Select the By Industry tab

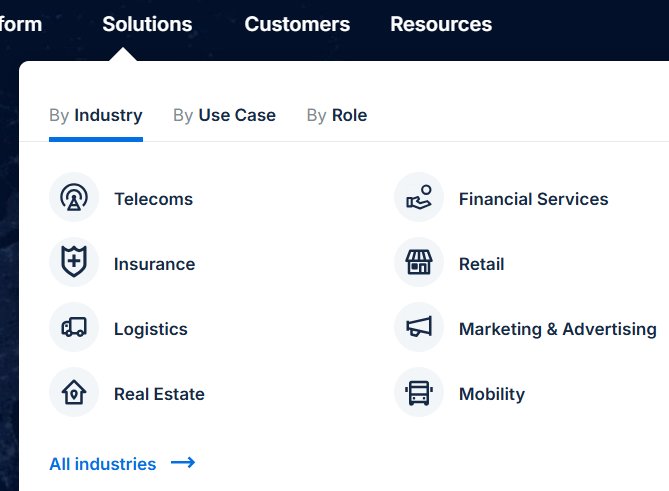tap(96, 115)
